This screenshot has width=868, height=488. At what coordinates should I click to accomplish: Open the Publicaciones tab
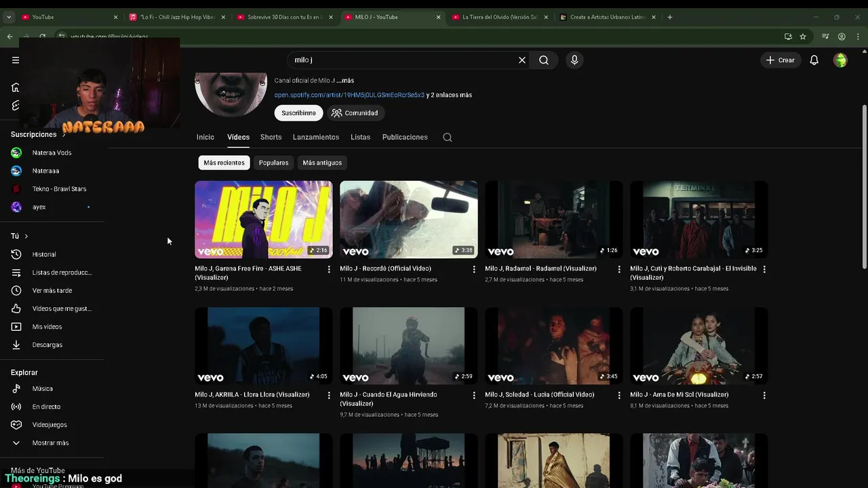click(x=405, y=137)
